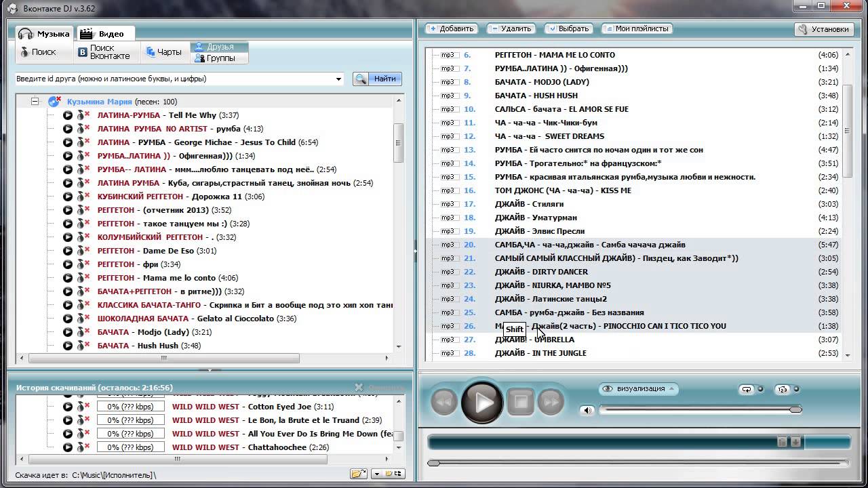Toggle repeat playback mode
The width and height of the screenshot is (868, 488).
[747, 389]
